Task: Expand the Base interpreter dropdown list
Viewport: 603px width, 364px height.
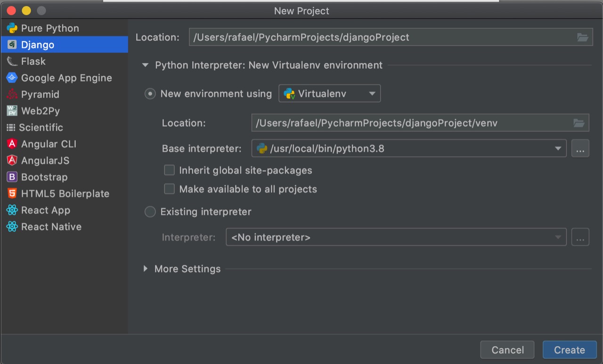Action: point(559,148)
